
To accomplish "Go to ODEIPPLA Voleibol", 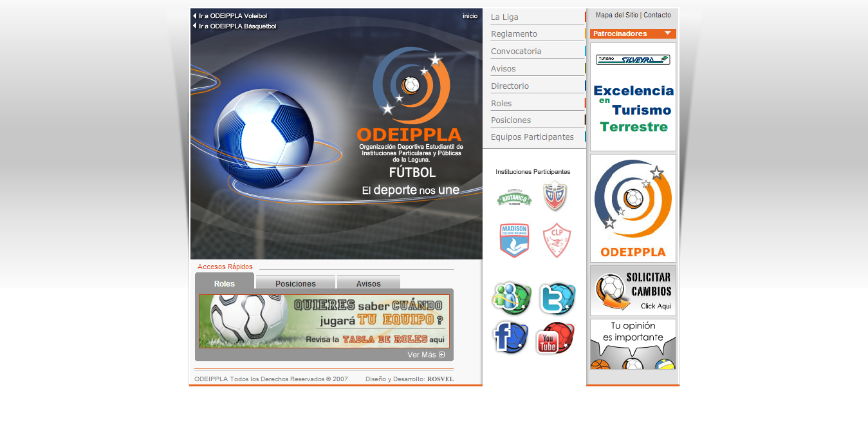I will pos(233,16).
